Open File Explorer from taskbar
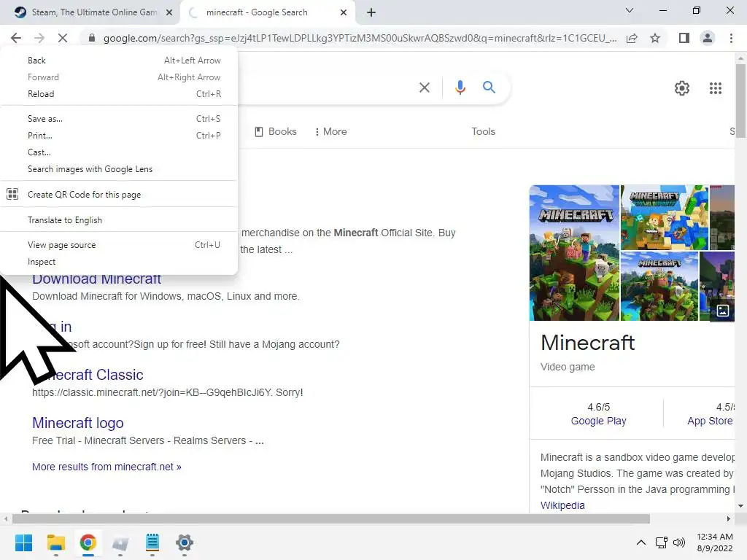747x560 pixels. pyautogui.click(x=55, y=542)
